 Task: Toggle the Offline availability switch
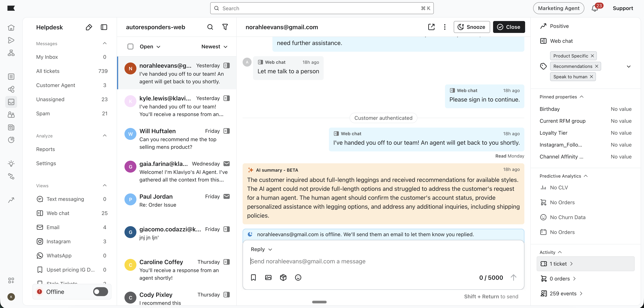point(100,291)
